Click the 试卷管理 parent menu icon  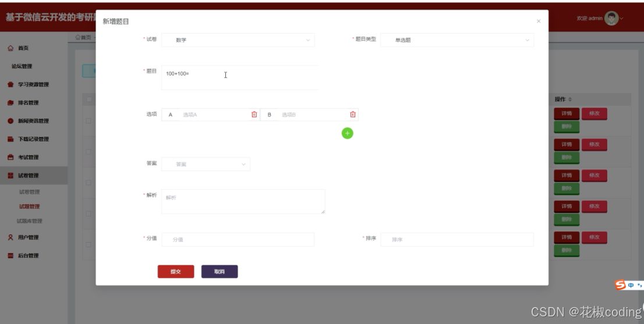click(x=10, y=176)
